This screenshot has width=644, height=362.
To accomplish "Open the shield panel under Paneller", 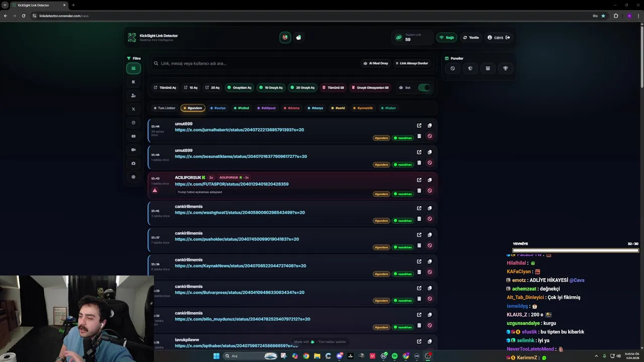I will tap(470, 68).
